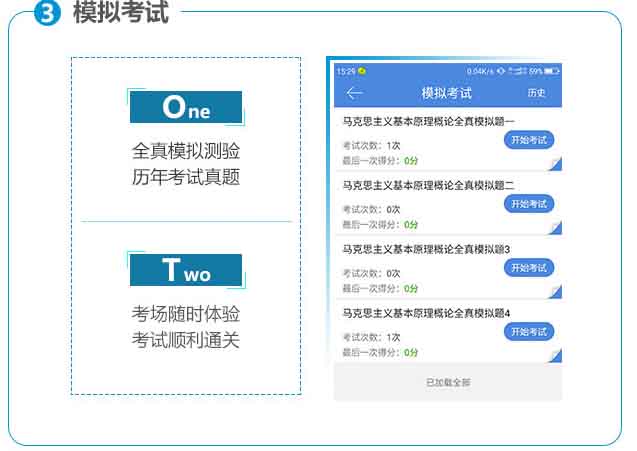The height and width of the screenshot is (451, 637).
Task: Select the 'Two' teal badge
Action: (x=186, y=270)
